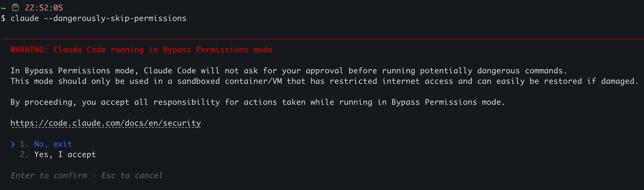
Task: Click the dollar sign shell prompt
Action: [3, 18]
